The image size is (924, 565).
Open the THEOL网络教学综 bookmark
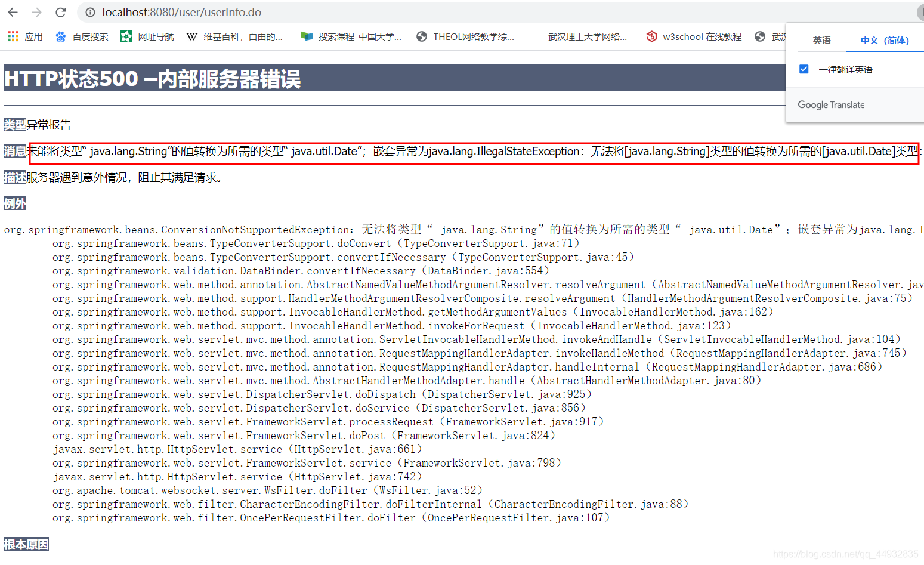point(465,36)
